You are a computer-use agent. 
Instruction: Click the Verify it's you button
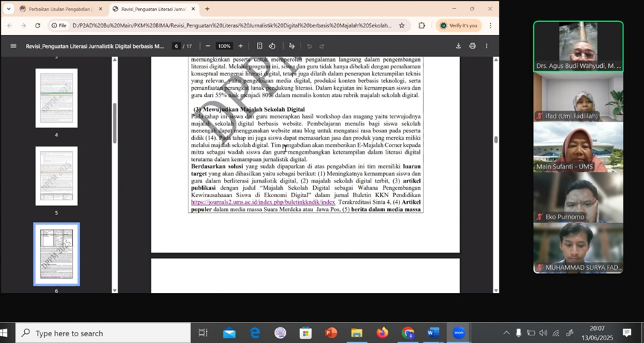coord(457,25)
